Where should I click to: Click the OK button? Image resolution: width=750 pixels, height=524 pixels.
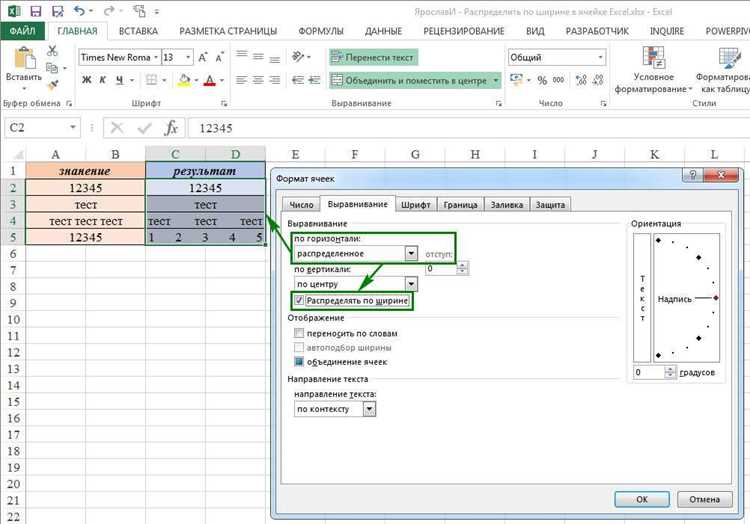[x=642, y=499]
